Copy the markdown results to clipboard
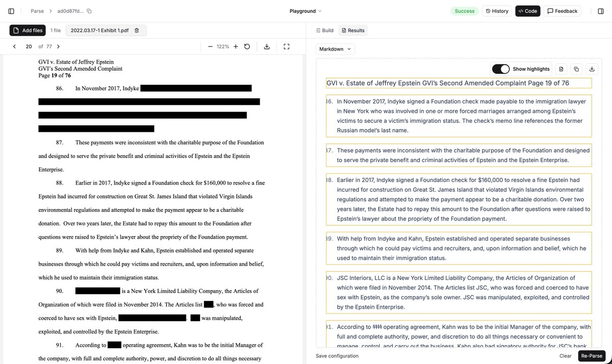612x364 pixels. tap(576, 69)
